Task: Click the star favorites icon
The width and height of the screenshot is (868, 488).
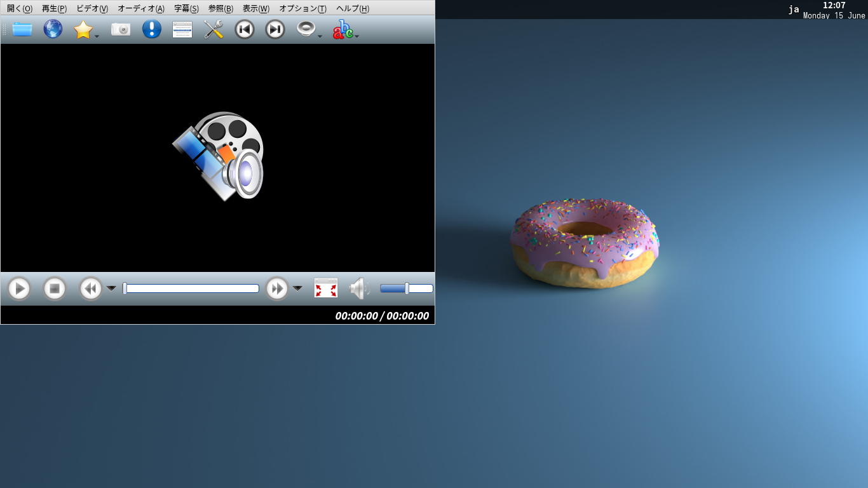Action: coord(83,29)
